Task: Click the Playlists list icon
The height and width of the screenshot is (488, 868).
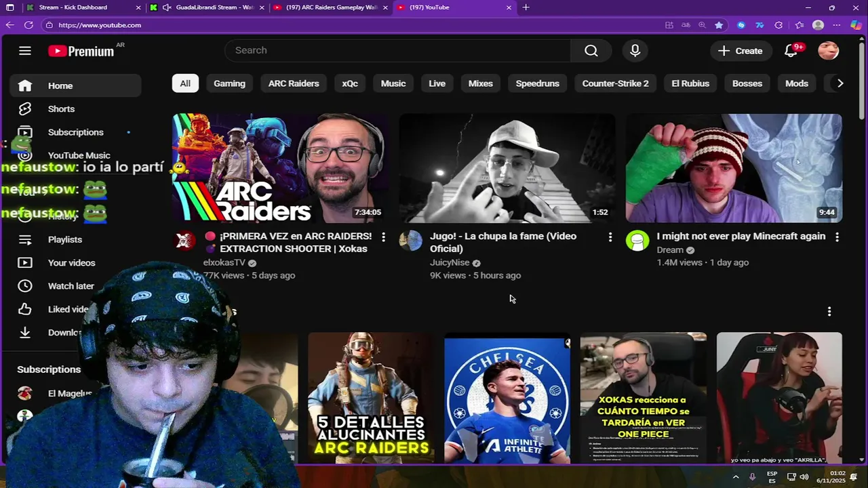Action: [25, 240]
